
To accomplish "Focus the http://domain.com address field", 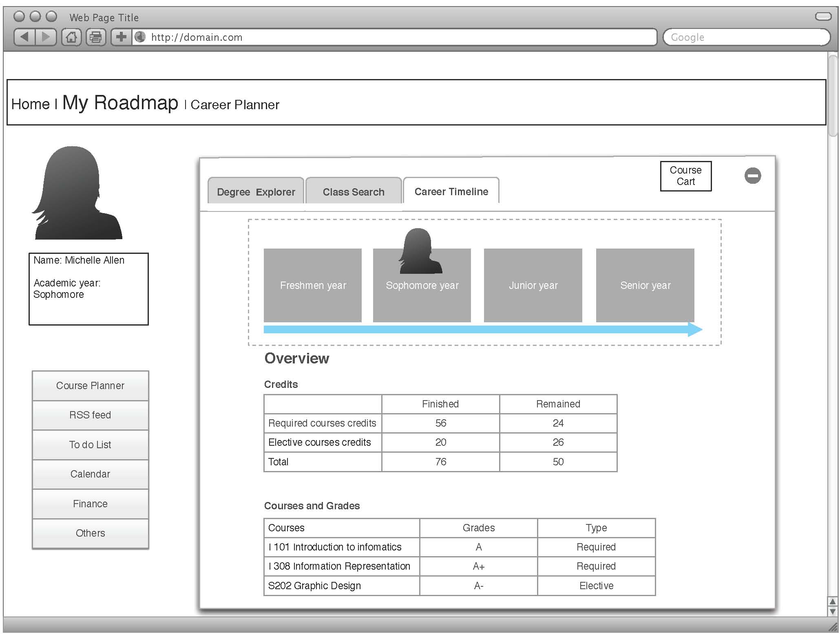I will pyautogui.click(x=394, y=37).
